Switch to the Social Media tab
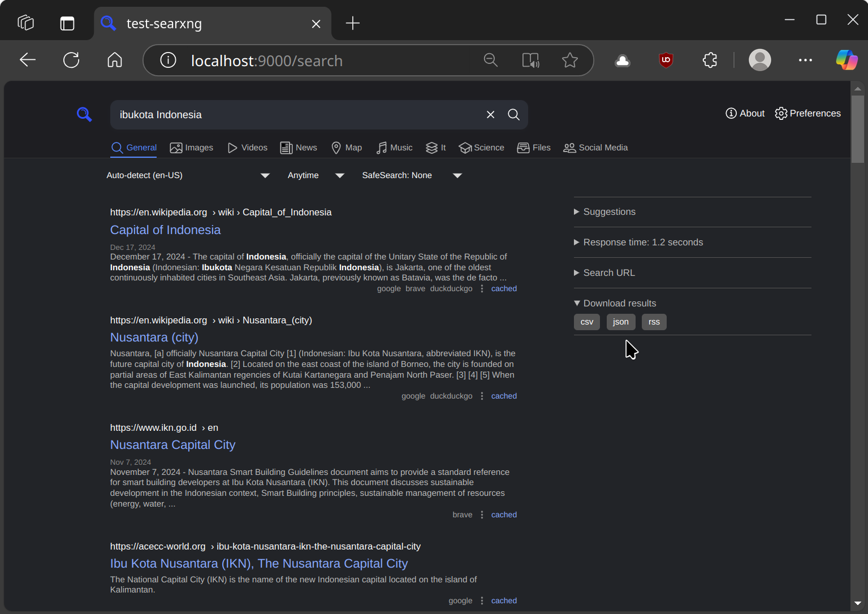Screen dimensions: 868x614 (595, 148)
